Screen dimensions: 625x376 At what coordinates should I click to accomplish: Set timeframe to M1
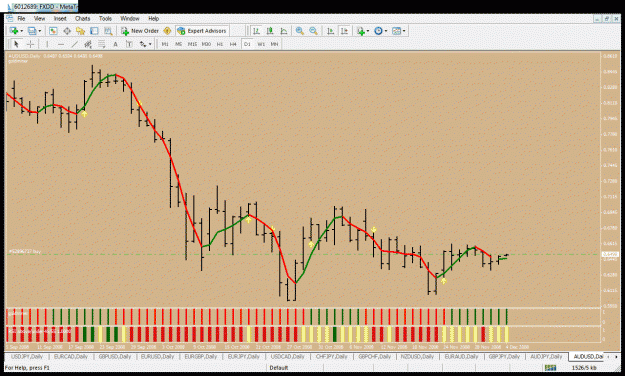point(165,44)
